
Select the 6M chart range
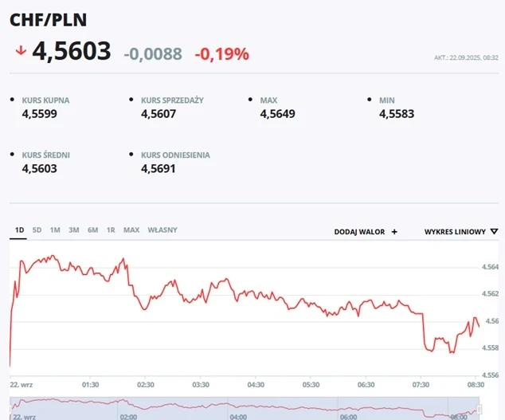tap(92, 230)
